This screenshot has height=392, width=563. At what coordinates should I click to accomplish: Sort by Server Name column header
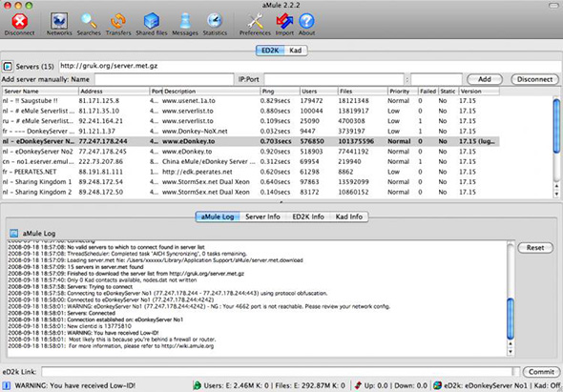coord(40,92)
